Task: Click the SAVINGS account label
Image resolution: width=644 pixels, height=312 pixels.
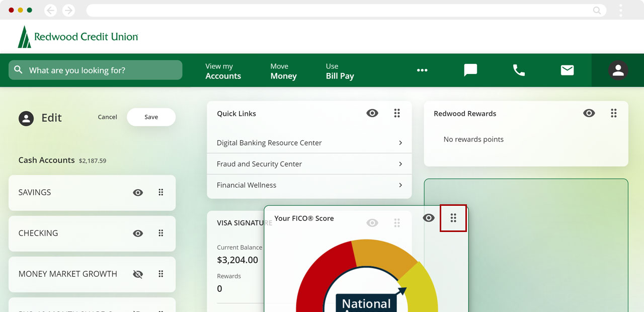Action: click(35, 192)
